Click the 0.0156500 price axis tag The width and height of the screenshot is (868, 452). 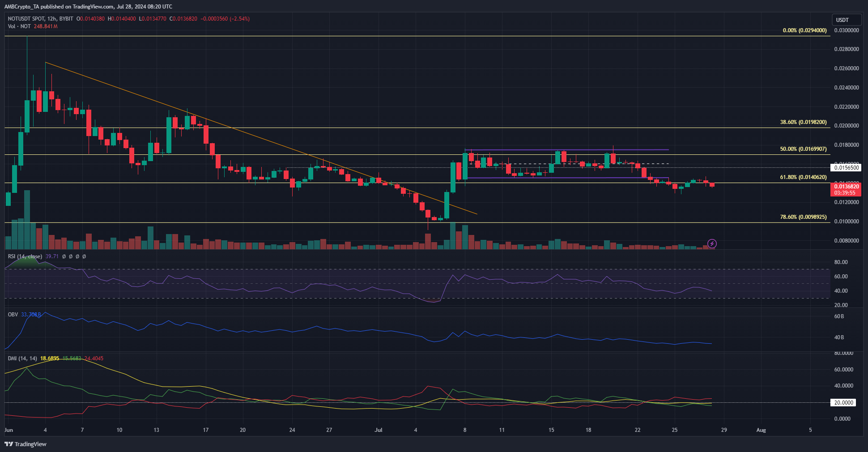click(x=846, y=168)
